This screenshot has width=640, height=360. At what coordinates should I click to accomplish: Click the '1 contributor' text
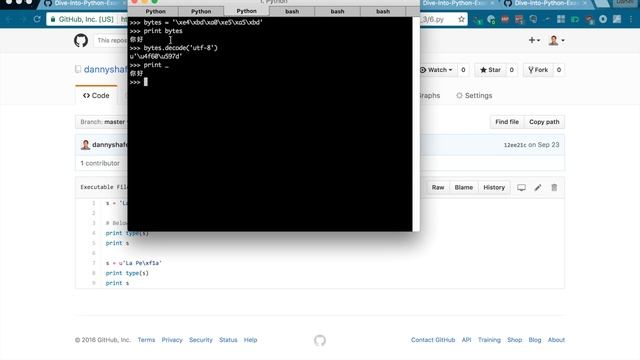click(100, 163)
